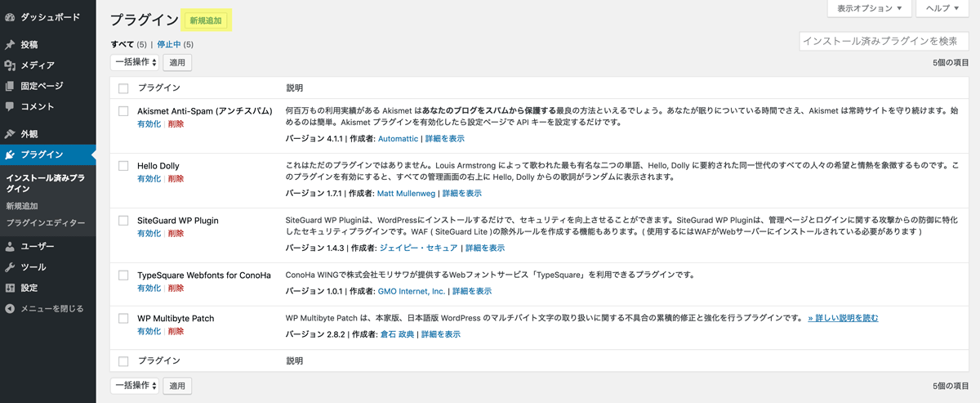Click the Tools wrench icon
The width and height of the screenshot is (980, 403).
point(10,267)
